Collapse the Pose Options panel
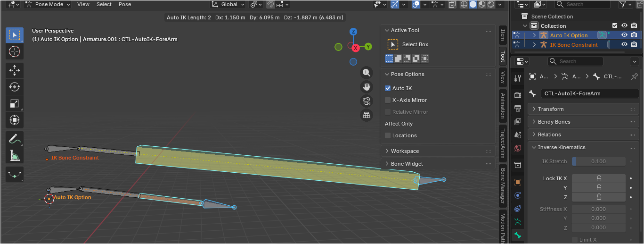The image size is (644, 244). point(438,74)
